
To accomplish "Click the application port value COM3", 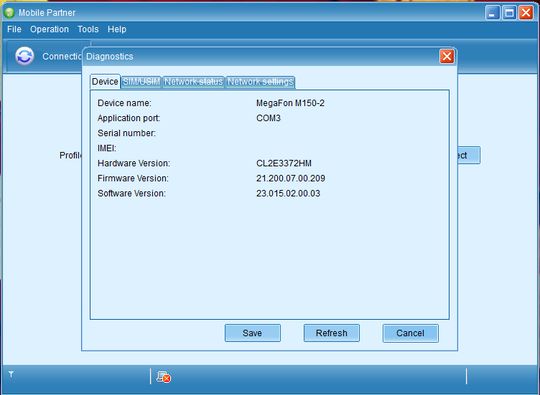I will pyautogui.click(x=268, y=118).
